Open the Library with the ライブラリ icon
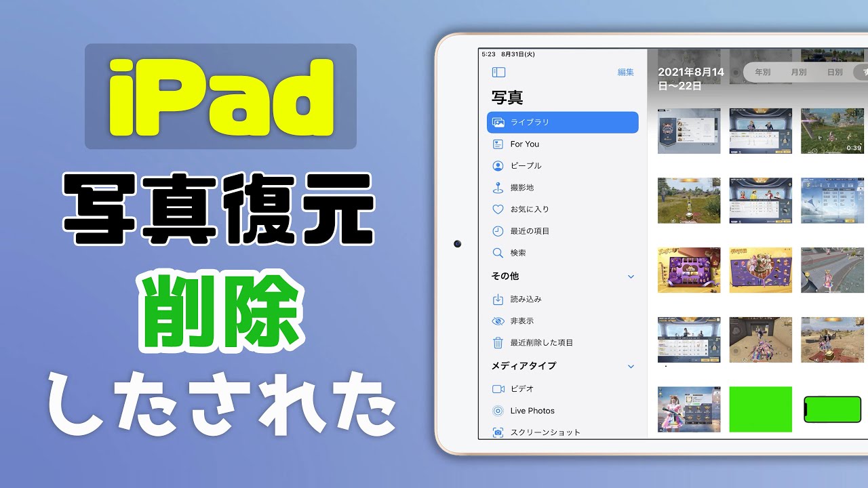Image resolution: width=868 pixels, height=488 pixels. (x=498, y=122)
